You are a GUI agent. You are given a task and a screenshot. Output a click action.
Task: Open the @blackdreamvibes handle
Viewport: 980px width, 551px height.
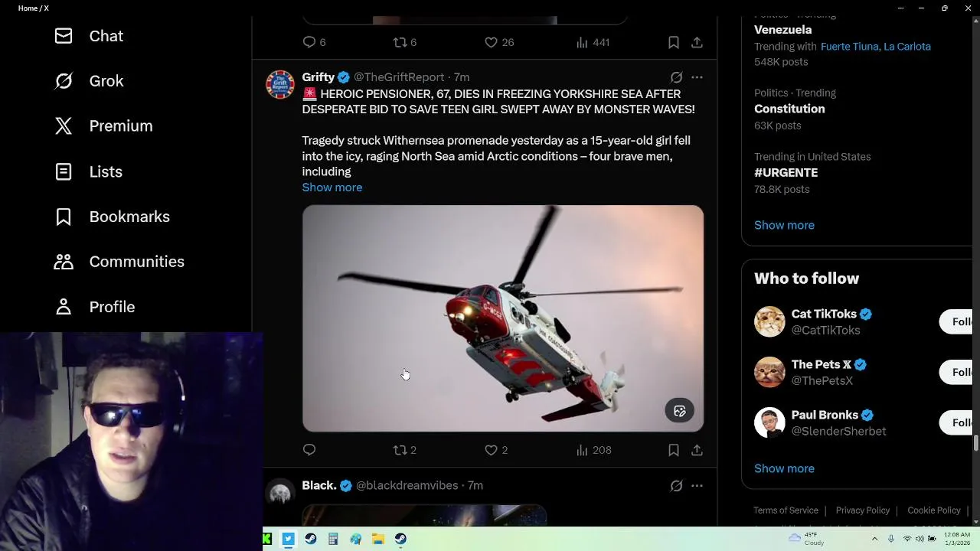point(407,485)
